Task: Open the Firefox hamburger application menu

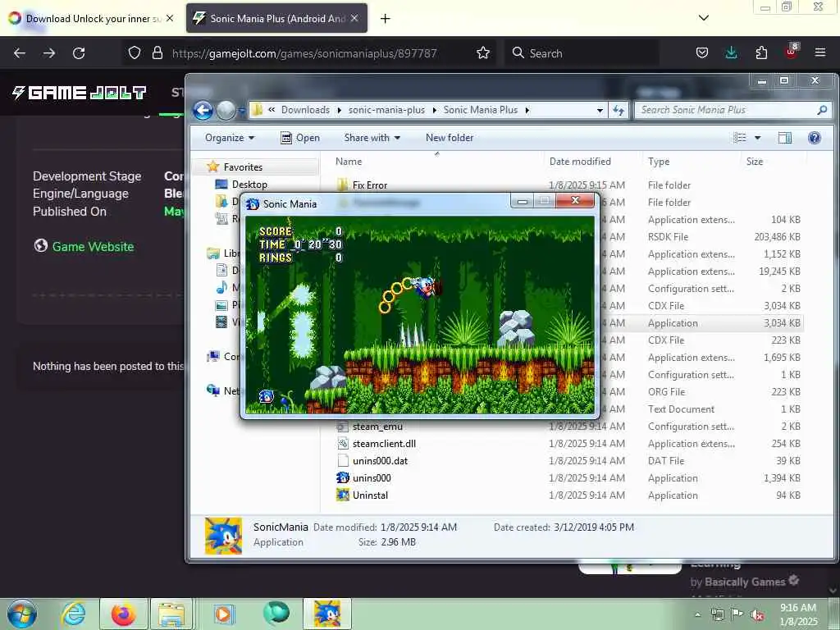Action: pos(820,53)
